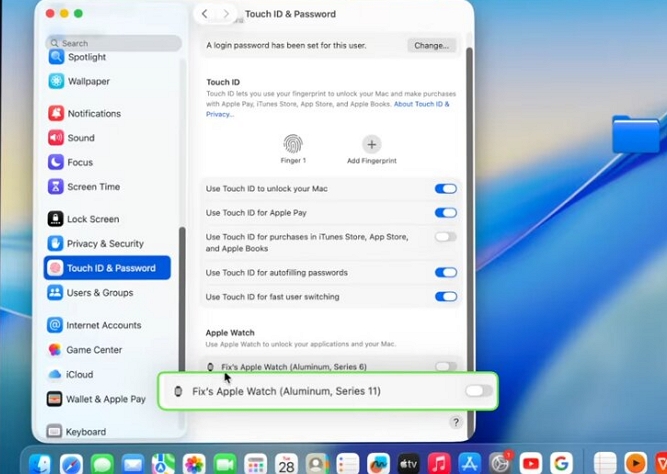Open Screen Time settings
The height and width of the screenshot is (474, 667).
tap(84, 186)
